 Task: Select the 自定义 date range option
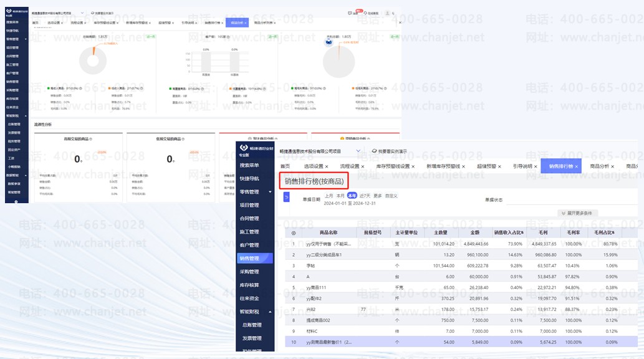coord(392,196)
